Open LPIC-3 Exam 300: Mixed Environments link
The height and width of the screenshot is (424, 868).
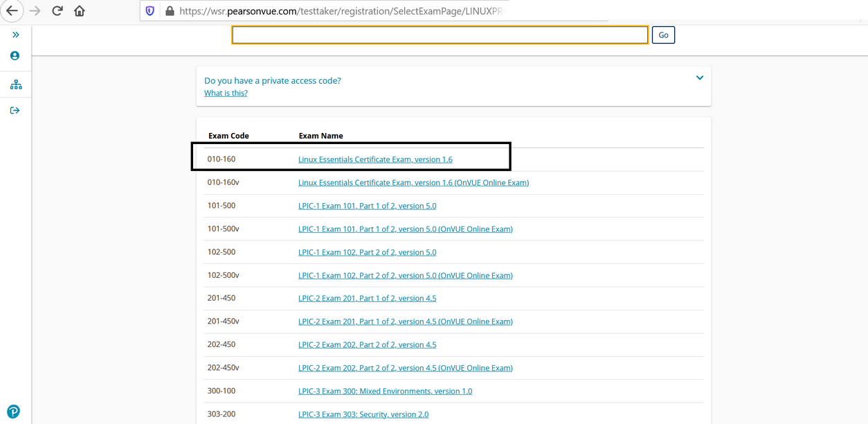click(385, 391)
